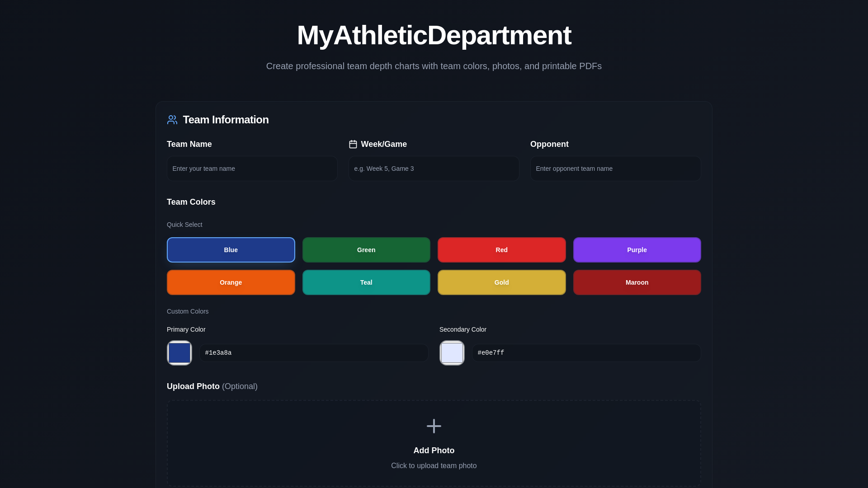
Task: Select the Green quick color option
Action: [x=366, y=249]
